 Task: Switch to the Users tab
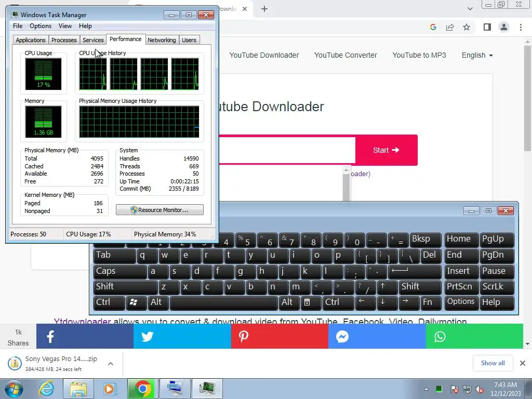coord(189,40)
